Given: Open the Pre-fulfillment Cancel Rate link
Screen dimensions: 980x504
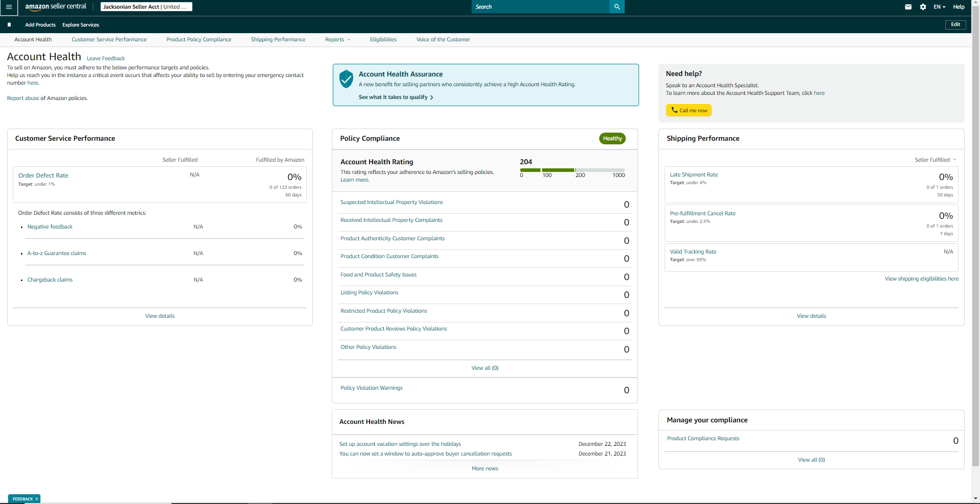Looking at the screenshot, I should coord(703,213).
